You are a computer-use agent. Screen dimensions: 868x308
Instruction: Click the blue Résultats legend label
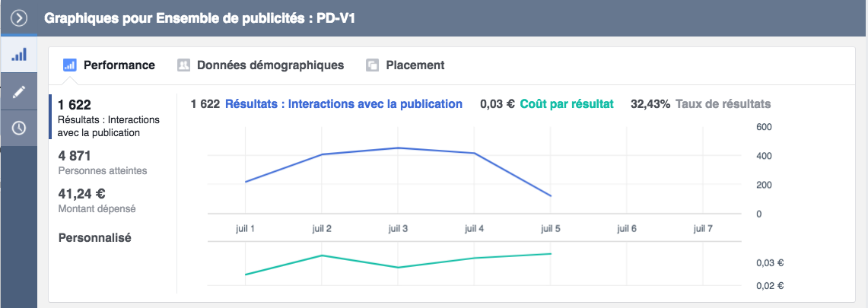pos(343,104)
